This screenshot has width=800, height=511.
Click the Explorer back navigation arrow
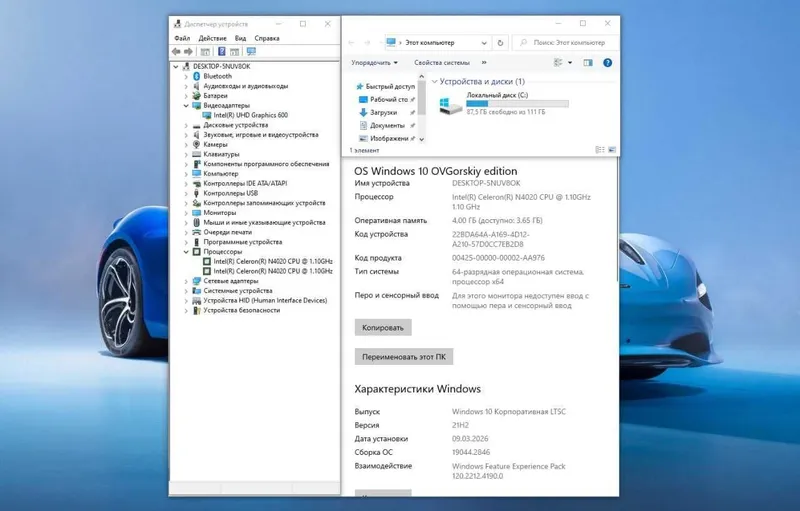[352, 43]
